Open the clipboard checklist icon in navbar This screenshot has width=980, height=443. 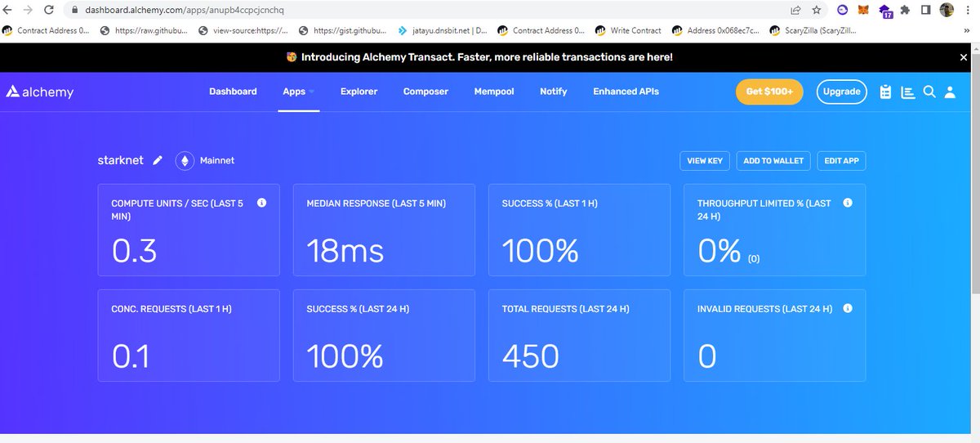point(885,92)
